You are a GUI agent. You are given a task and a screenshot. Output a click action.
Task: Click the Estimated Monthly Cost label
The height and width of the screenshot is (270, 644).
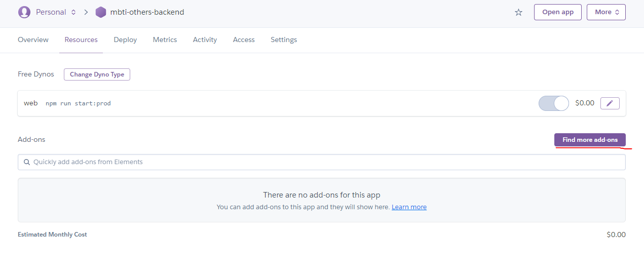52,235
